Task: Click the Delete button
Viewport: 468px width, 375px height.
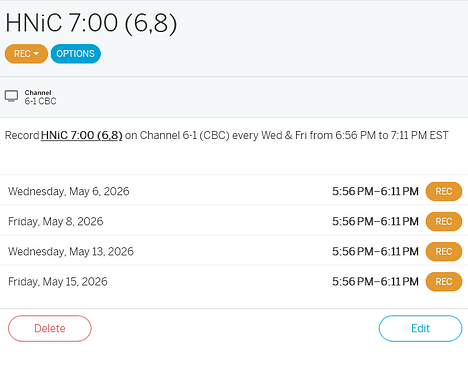Action: coord(50,328)
